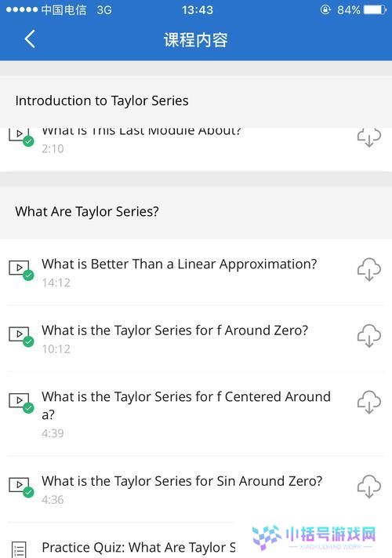The width and height of the screenshot is (392, 558).
Task: Download 'Taylor Series for f Around Zero' video
Action: [x=369, y=336]
